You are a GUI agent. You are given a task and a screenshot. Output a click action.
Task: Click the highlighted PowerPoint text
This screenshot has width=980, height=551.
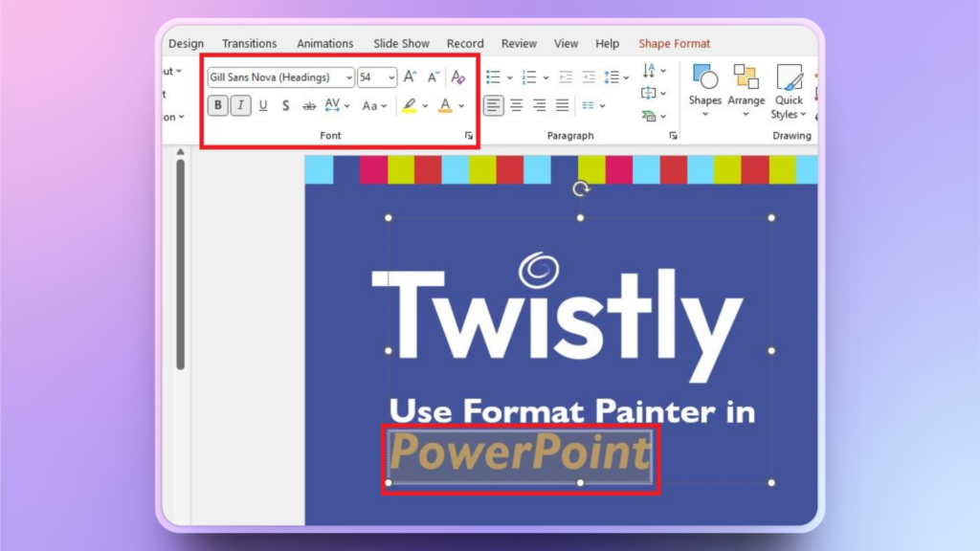click(520, 452)
